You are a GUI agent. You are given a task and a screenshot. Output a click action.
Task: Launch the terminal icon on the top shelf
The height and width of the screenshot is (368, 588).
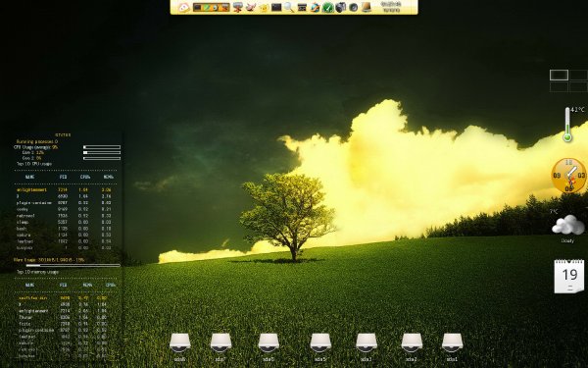point(276,7)
